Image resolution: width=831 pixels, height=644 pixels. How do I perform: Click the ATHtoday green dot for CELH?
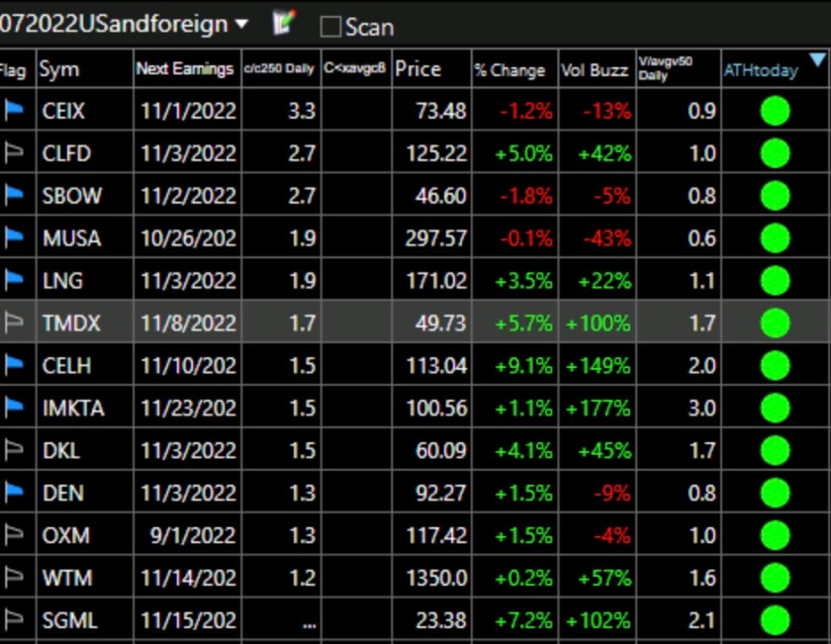tap(775, 365)
